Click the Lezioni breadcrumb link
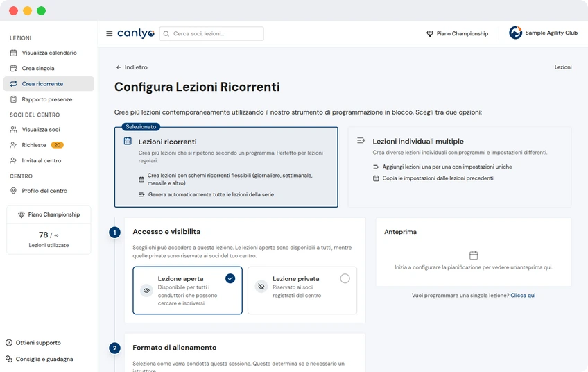 pos(563,67)
